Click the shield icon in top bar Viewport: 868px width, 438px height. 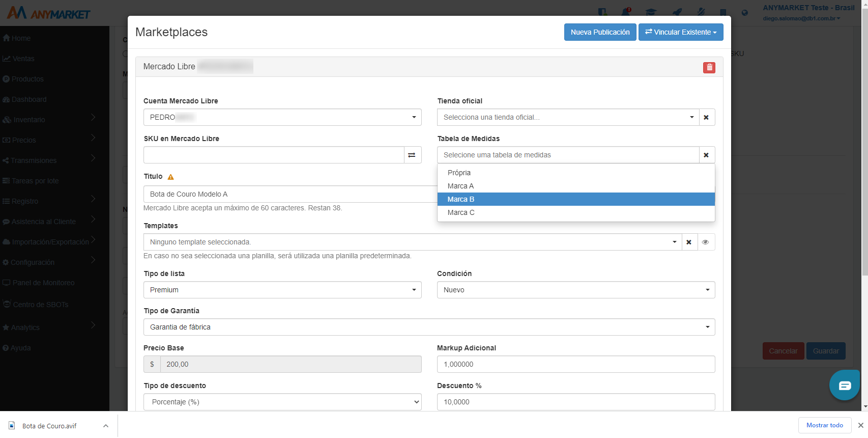pos(603,12)
